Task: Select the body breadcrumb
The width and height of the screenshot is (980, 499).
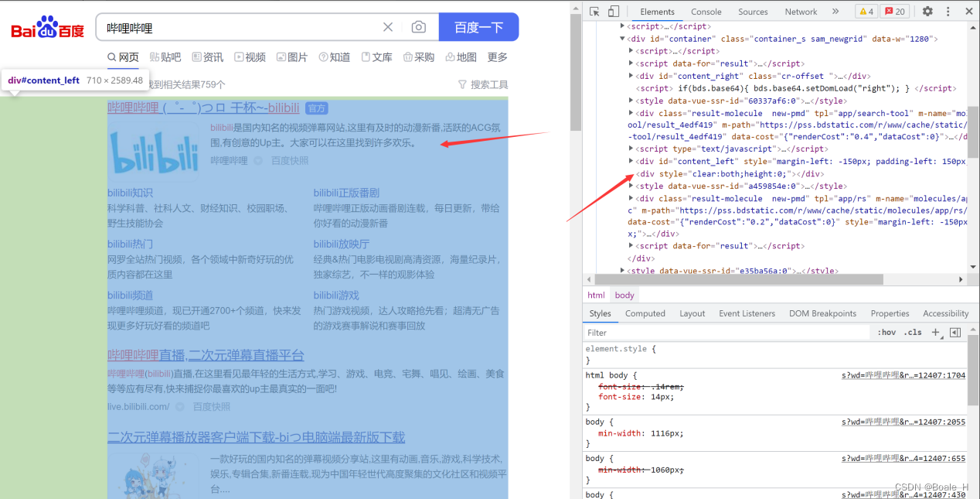Action: pos(624,295)
